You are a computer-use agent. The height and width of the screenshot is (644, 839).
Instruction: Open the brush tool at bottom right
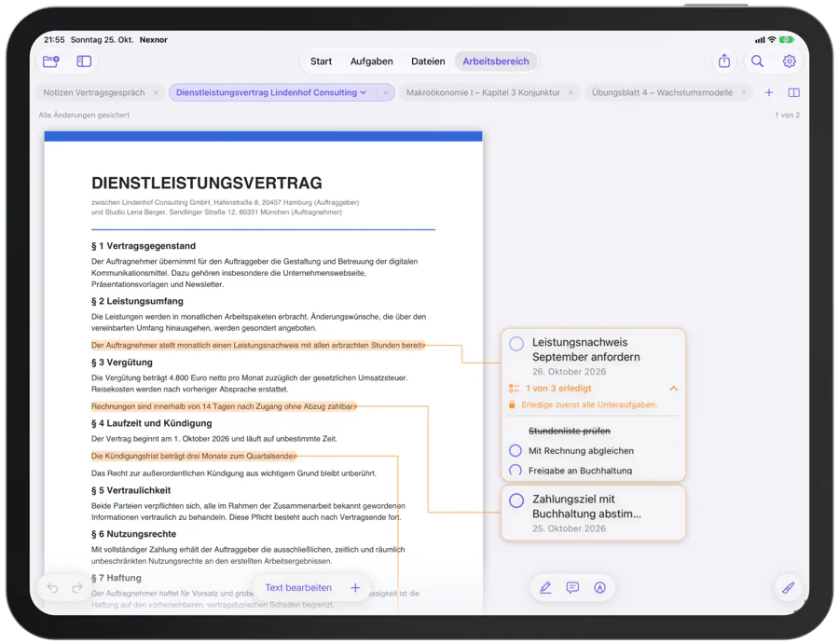click(788, 588)
